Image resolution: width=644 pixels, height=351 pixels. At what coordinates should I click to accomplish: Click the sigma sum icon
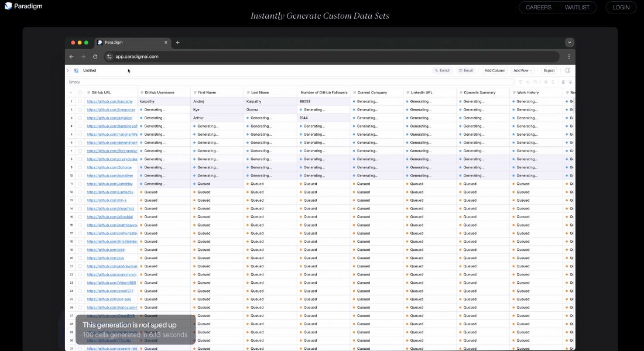(x=553, y=82)
